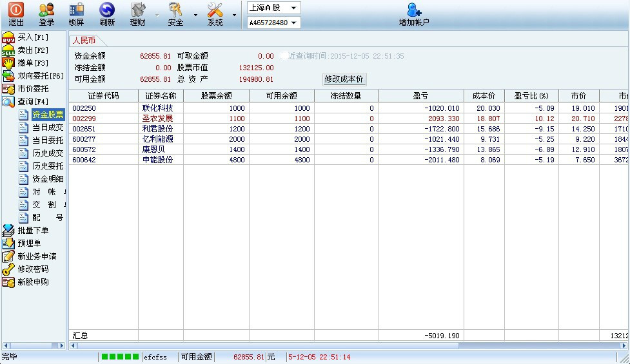
Task: Open the 登录 login icon
Action: 46,14
